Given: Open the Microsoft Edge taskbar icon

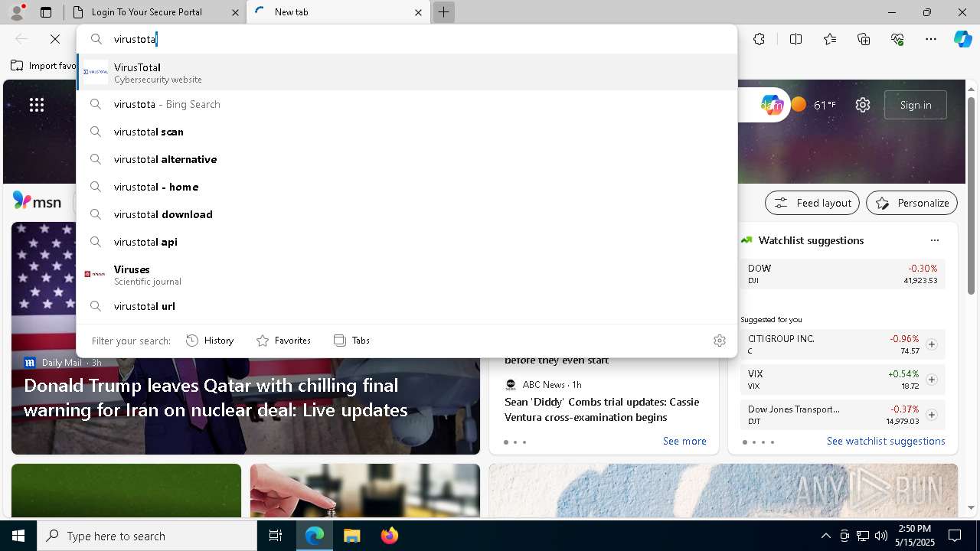Looking at the screenshot, I should [x=315, y=536].
